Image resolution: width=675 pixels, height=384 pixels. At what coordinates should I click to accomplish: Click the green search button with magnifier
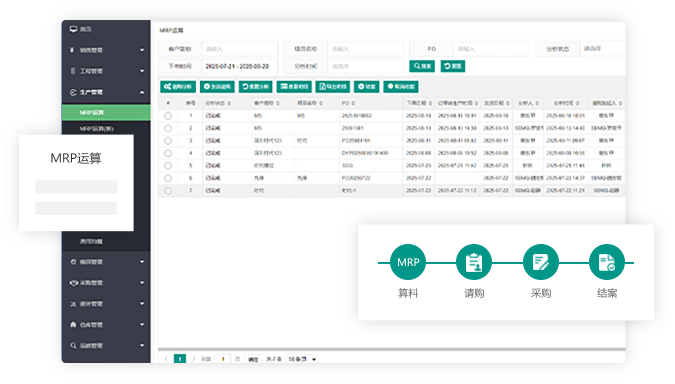tap(422, 66)
